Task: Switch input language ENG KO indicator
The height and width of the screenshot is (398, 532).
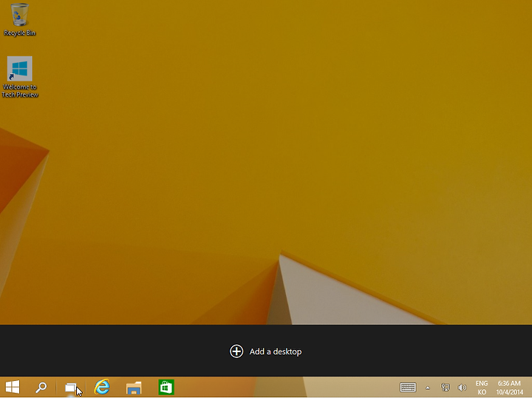Action: coord(482,388)
